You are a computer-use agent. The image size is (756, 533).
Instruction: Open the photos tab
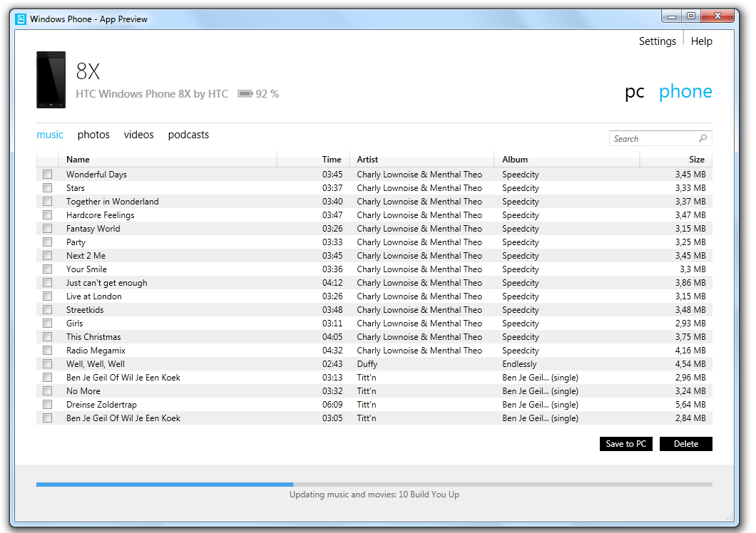[x=93, y=135]
